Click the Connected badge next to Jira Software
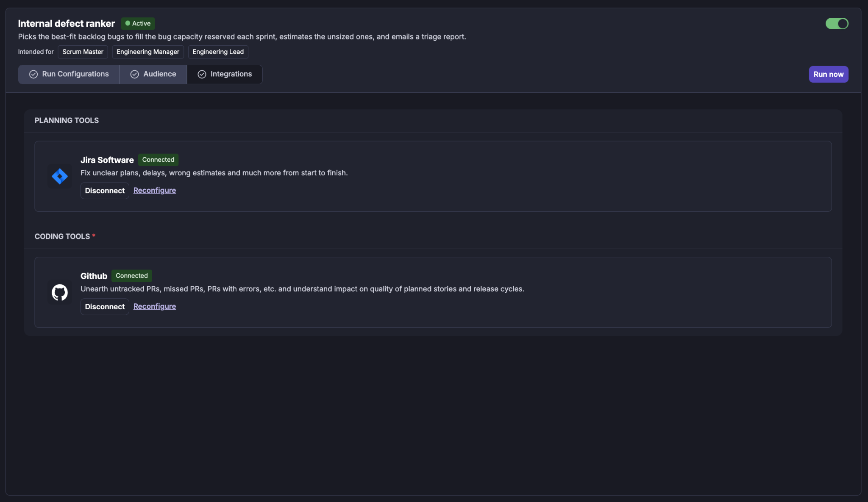868x502 pixels. coord(158,160)
